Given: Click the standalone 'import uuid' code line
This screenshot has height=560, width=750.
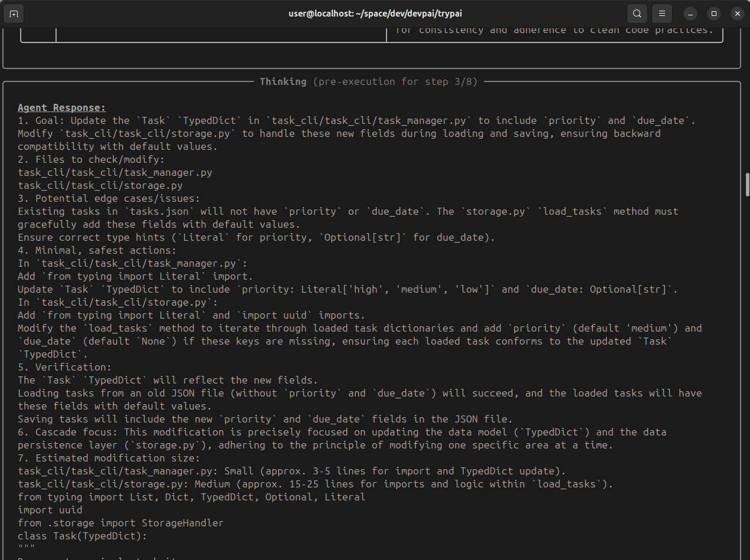Looking at the screenshot, I should click(50, 510).
